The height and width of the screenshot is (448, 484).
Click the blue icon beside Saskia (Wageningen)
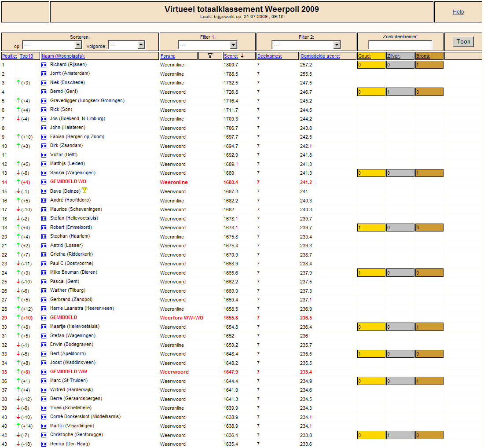[44, 173]
